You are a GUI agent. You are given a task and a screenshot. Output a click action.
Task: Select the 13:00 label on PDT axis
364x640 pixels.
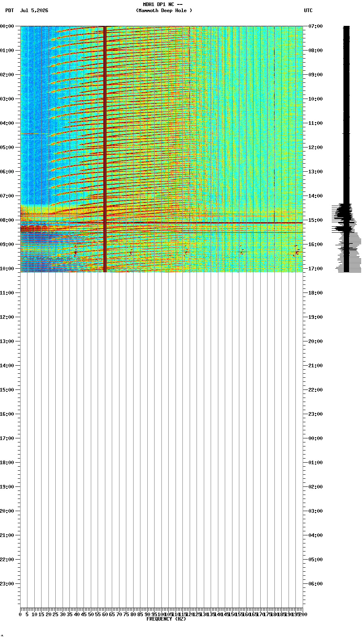tap(7, 341)
